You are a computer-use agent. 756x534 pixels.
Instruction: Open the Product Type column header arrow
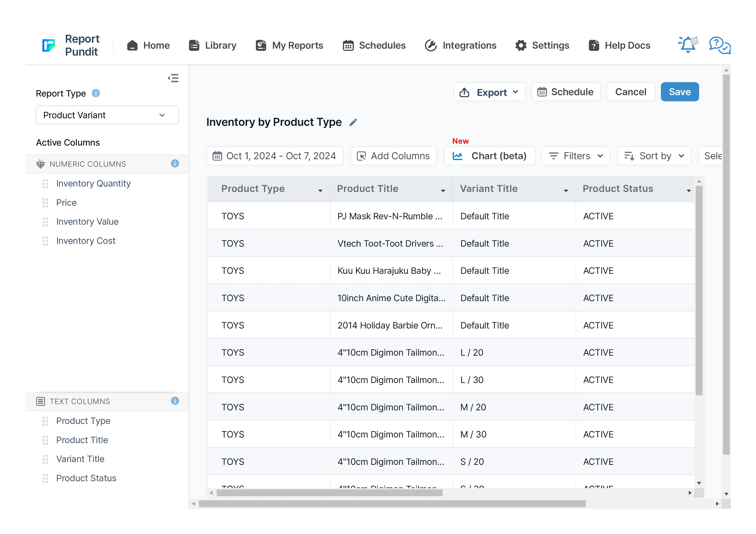point(320,190)
